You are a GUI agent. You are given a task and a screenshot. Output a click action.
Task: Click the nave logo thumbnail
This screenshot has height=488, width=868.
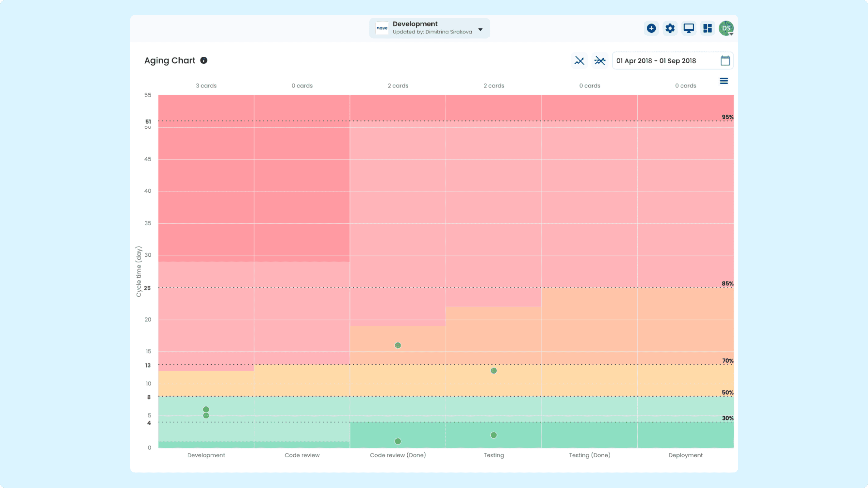click(x=382, y=28)
